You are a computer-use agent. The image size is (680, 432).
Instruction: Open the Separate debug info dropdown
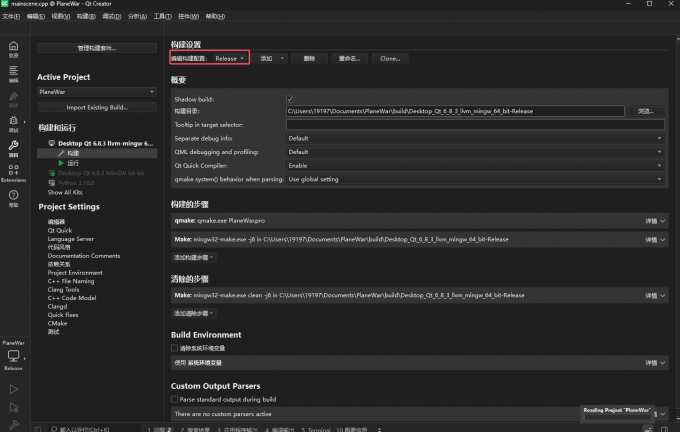[x=475, y=138]
